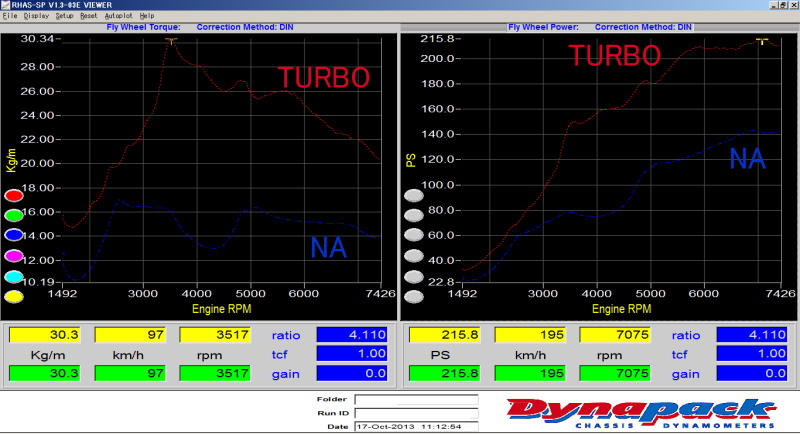
Task: Click the green 97 speed value
Action: (x=130, y=373)
